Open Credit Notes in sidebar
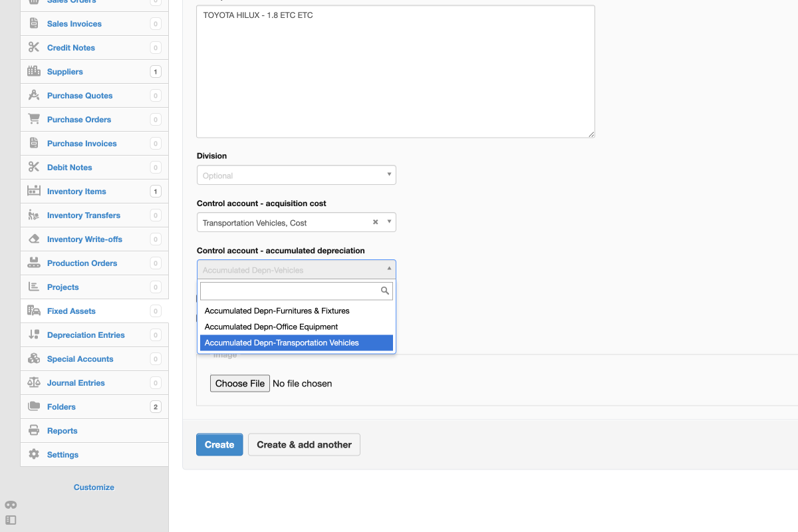 coord(94,48)
